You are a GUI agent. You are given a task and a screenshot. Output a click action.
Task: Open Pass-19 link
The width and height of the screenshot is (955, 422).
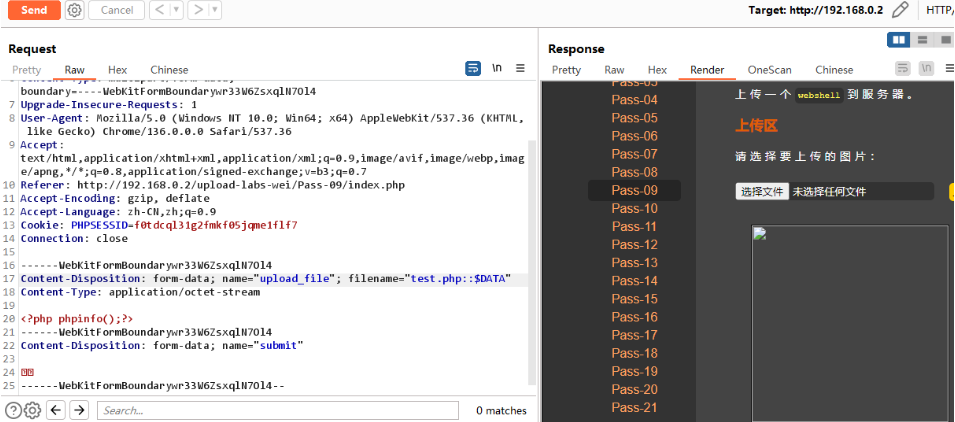coord(635,371)
